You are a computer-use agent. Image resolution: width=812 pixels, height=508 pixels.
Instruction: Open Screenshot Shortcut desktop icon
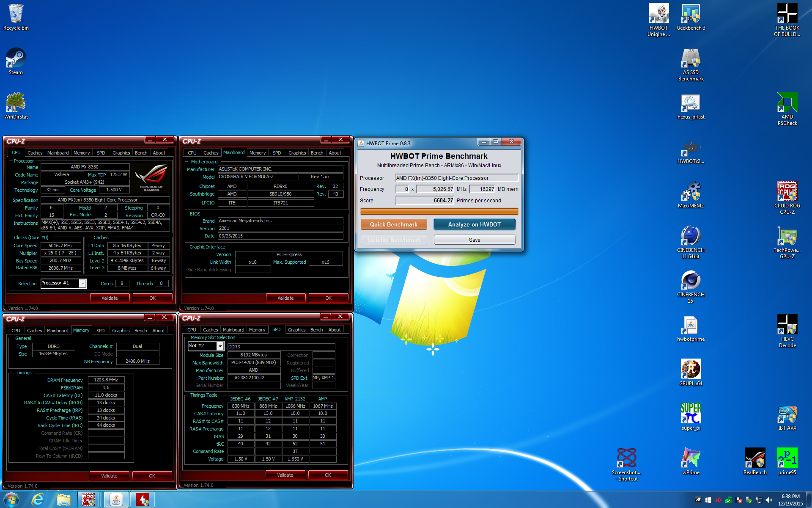626,465
